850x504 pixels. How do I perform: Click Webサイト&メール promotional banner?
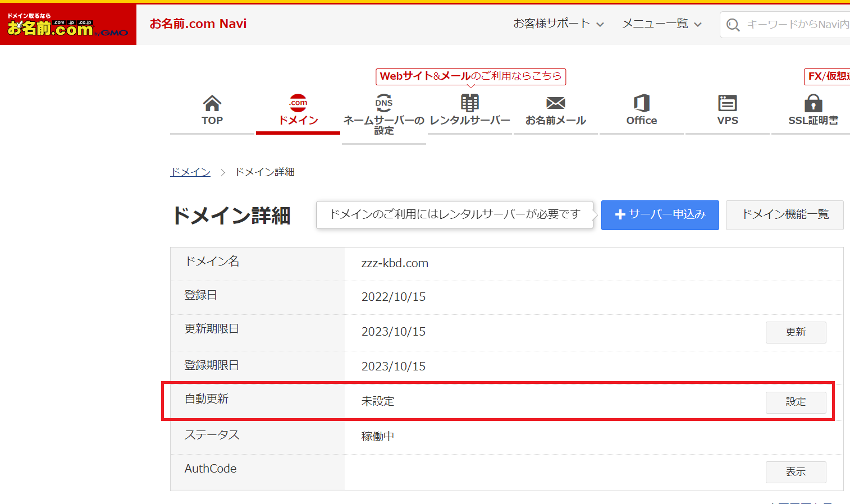[470, 76]
